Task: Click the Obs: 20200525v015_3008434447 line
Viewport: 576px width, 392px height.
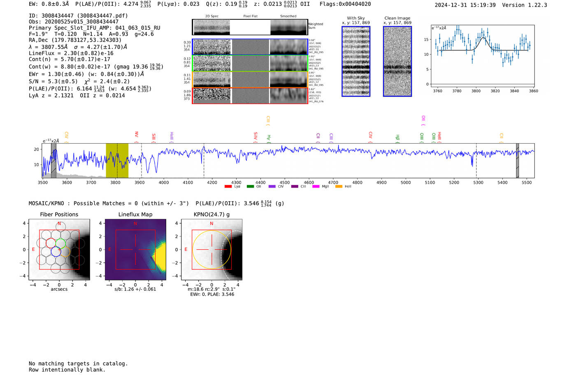Action: pyautogui.click(x=74, y=22)
